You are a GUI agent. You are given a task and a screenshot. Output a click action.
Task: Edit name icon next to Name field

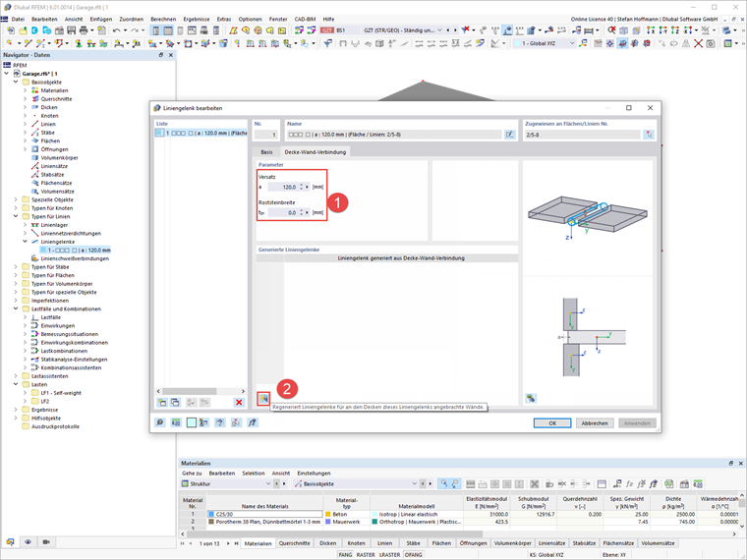pos(510,135)
